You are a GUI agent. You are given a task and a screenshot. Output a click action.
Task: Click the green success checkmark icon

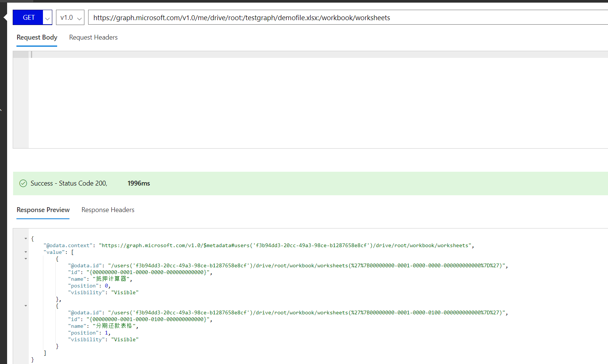click(x=23, y=183)
